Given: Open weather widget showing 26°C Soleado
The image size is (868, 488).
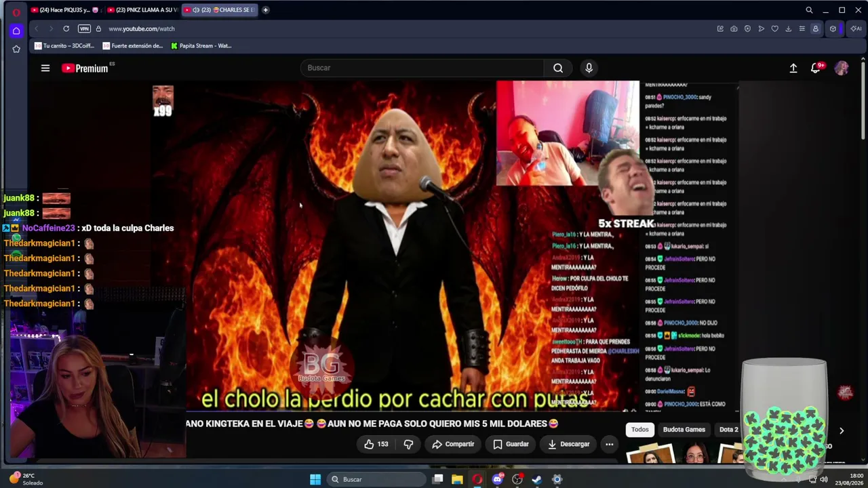Looking at the screenshot, I should (26, 479).
